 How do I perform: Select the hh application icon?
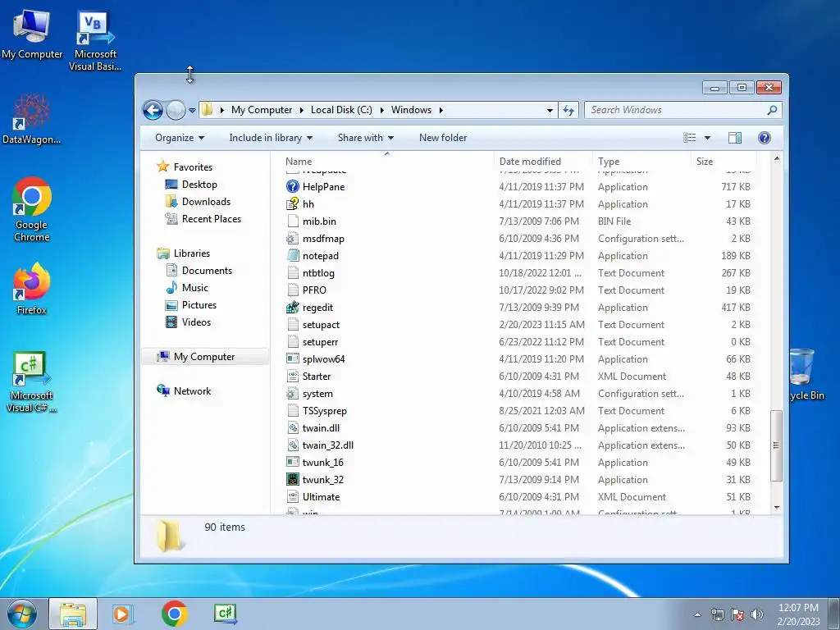click(x=293, y=203)
